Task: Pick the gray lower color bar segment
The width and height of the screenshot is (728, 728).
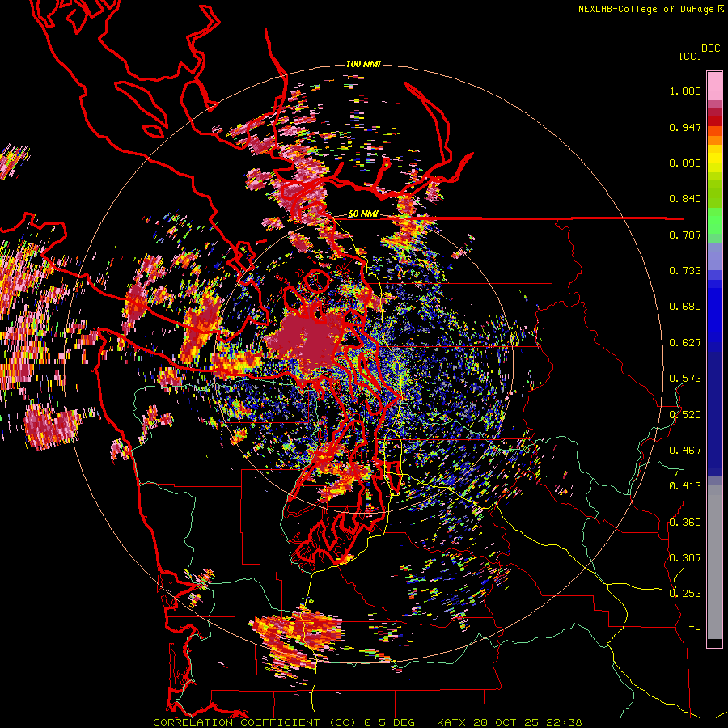Action: [x=714, y=562]
